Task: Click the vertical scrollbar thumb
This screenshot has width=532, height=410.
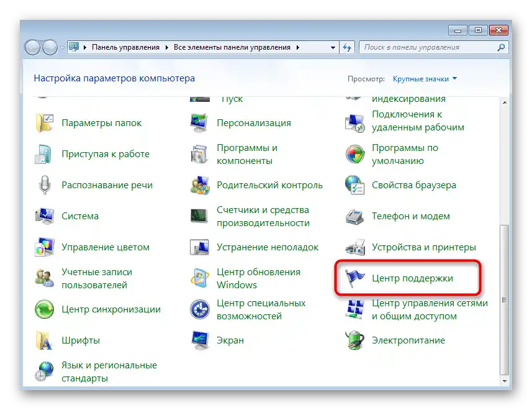Action: pos(505,299)
